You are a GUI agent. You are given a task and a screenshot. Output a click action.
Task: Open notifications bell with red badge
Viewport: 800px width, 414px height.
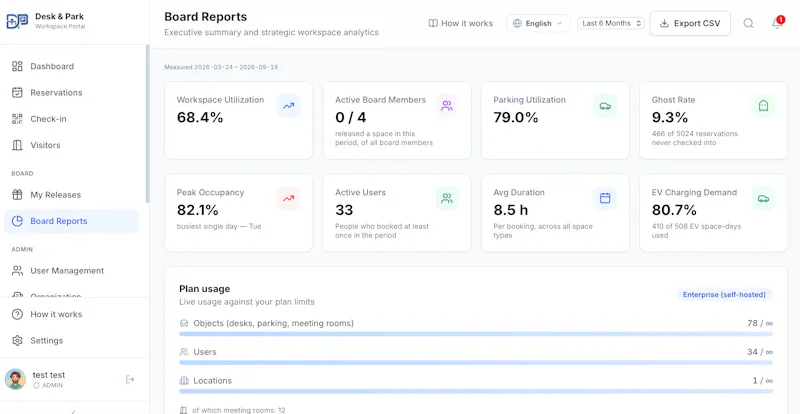pos(777,23)
